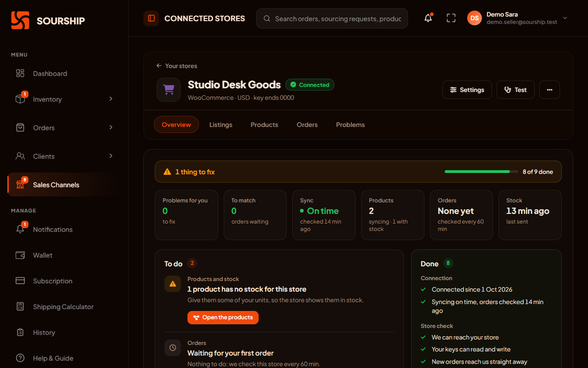Click the Stock 13 min ago card
Screen dimensions: 588x368
tap(530, 215)
